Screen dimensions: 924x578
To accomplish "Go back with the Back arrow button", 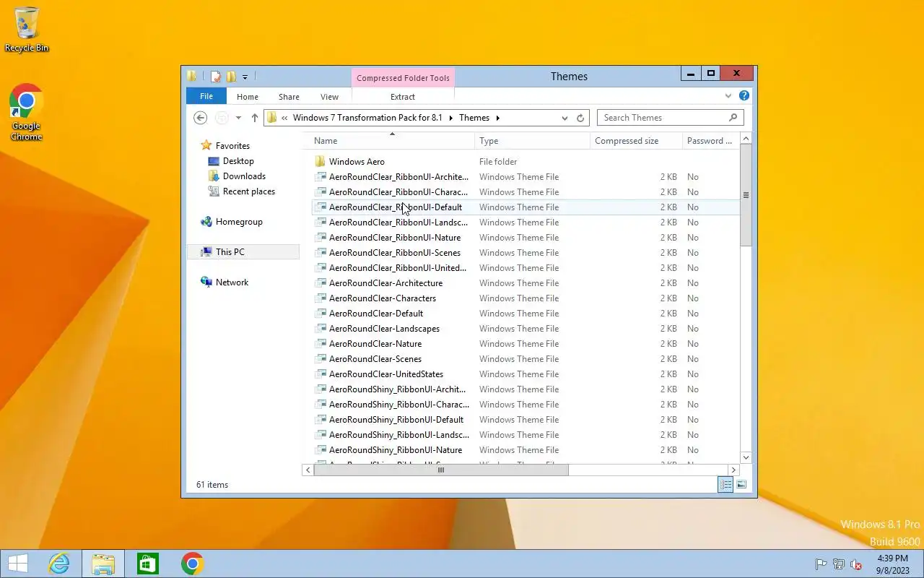I will click(x=201, y=118).
